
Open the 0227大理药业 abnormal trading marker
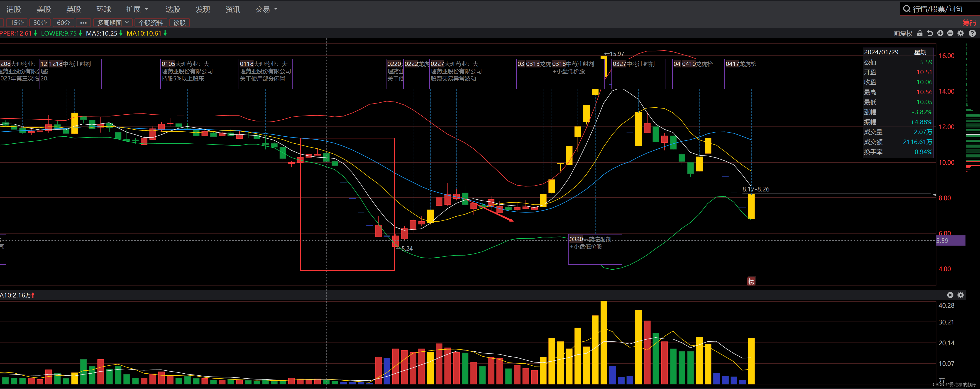pyautogui.click(x=456, y=74)
